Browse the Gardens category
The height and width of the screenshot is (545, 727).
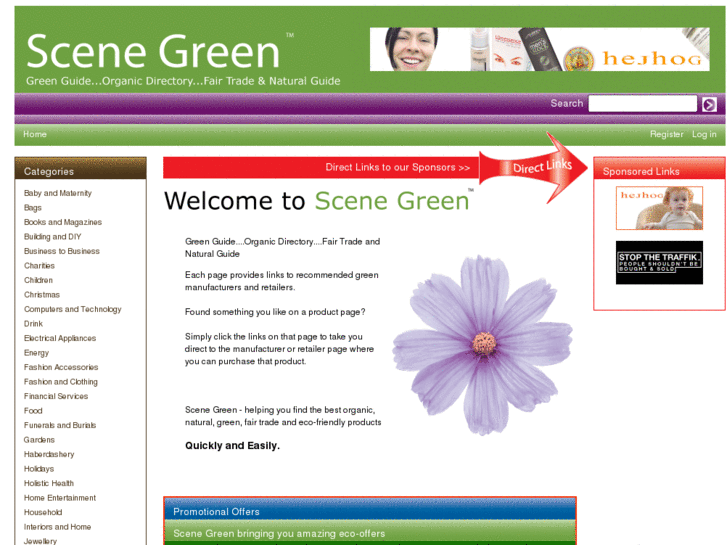(39, 440)
